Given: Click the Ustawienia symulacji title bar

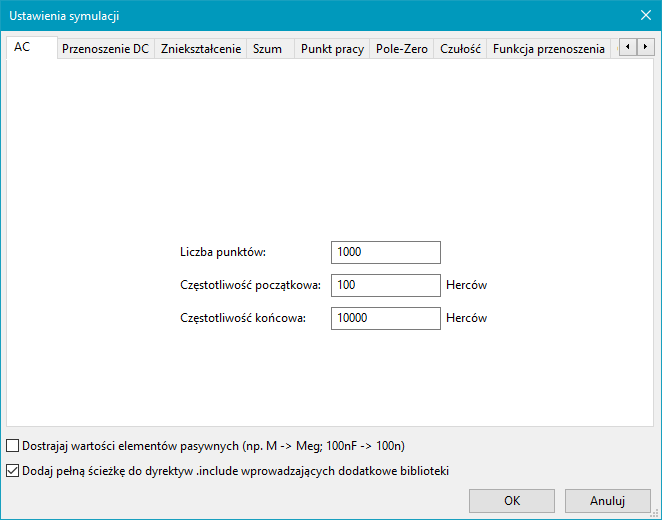Looking at the screenshot, I should [300, 14].
